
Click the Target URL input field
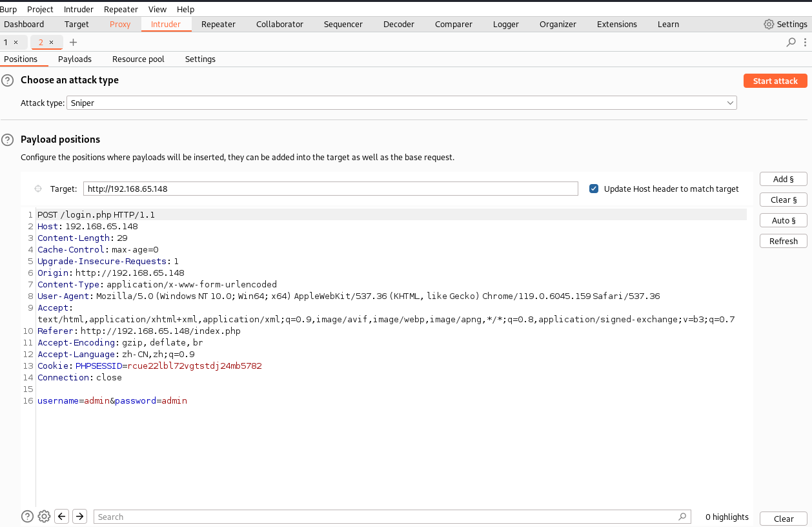pyautogui.click(x=330, y=189)
